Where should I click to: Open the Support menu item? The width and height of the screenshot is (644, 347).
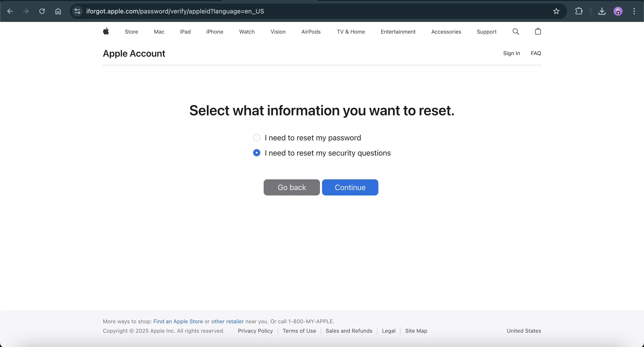click(487, 32)
